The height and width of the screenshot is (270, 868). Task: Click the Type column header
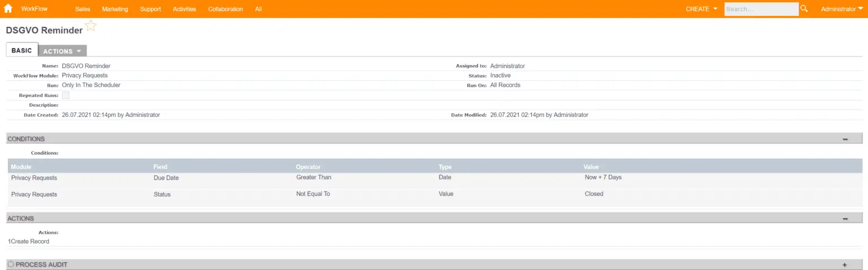click(x=445, y=167)
